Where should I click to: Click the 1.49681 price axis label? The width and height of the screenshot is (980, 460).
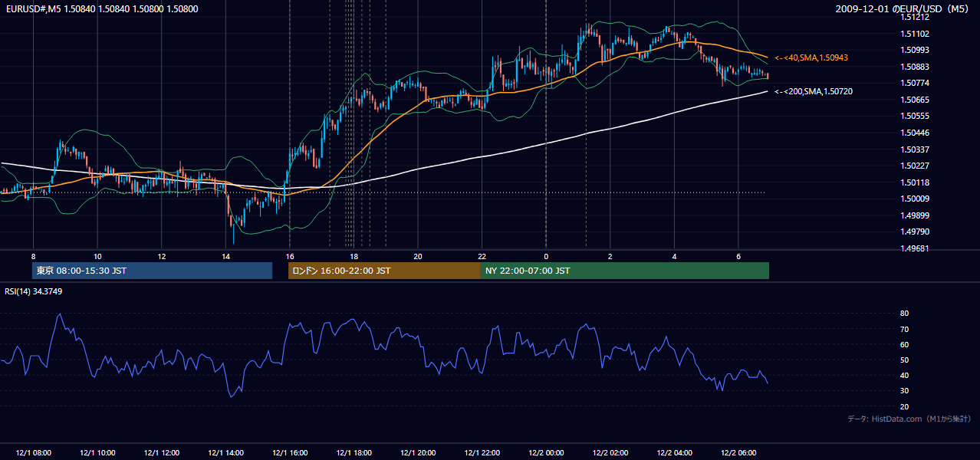click(x=915, y=248)
